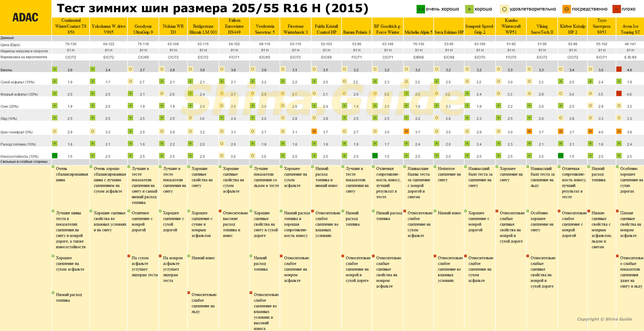Select the 'Falken Eurowinter HS449' column header

[234, 26]
